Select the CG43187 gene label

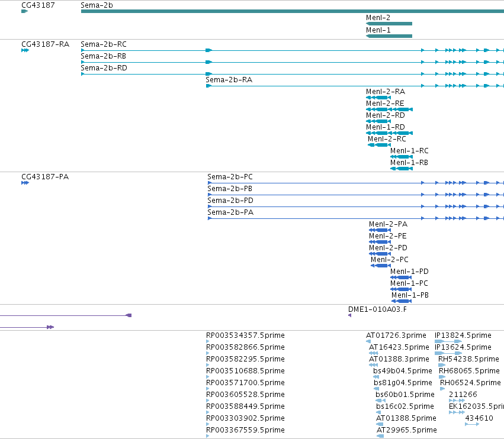pos(38,5)
